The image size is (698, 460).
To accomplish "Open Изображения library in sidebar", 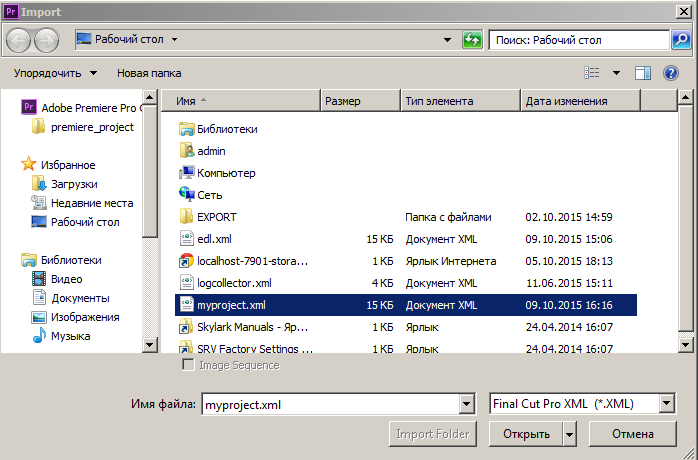I will point(75,318).
